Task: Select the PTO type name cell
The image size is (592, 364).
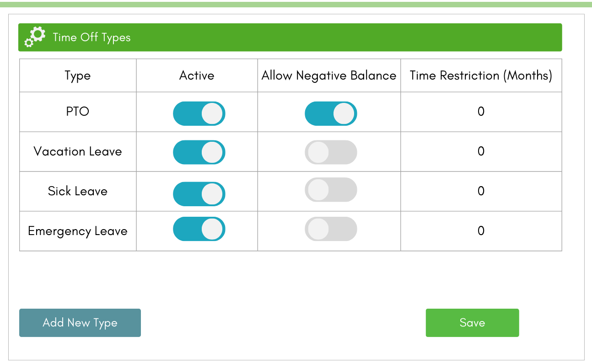Action: pos(78,112)
